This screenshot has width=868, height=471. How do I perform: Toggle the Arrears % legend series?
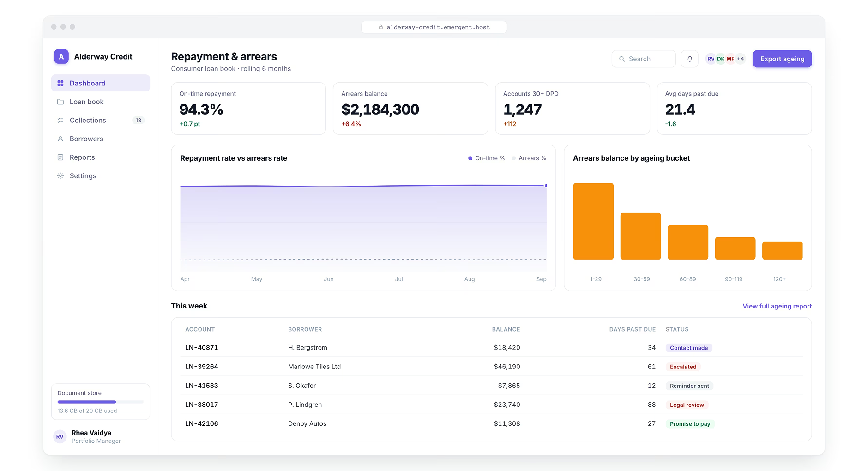(x=529, y=158)
